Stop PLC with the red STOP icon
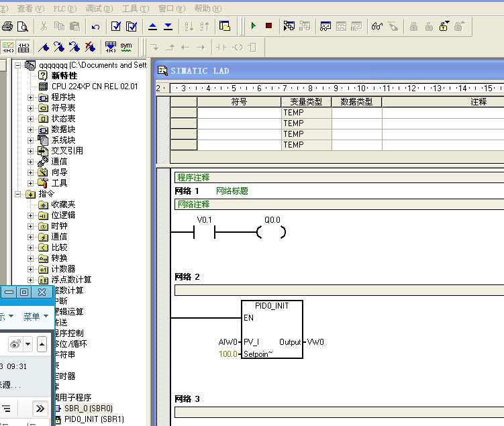 click(268, 25)
